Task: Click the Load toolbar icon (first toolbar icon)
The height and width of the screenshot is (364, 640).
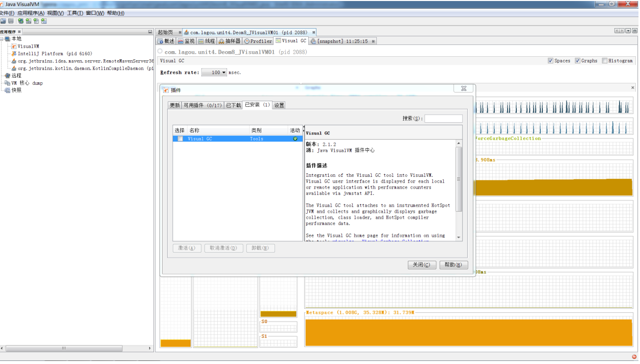Action: 3,21
